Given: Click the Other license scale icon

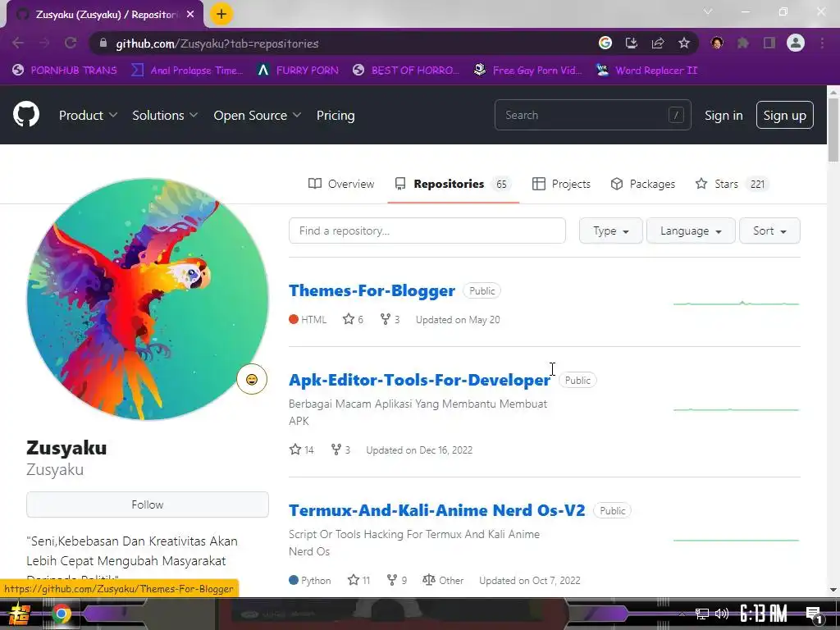Looking at the screenshot, I should click(x=428, y=580).
